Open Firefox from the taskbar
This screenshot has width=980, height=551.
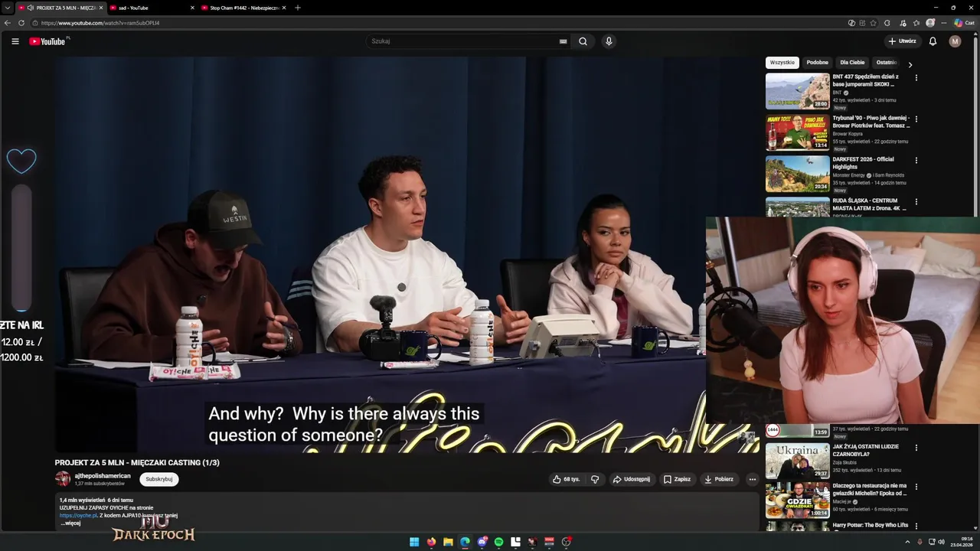click(431, 542)
